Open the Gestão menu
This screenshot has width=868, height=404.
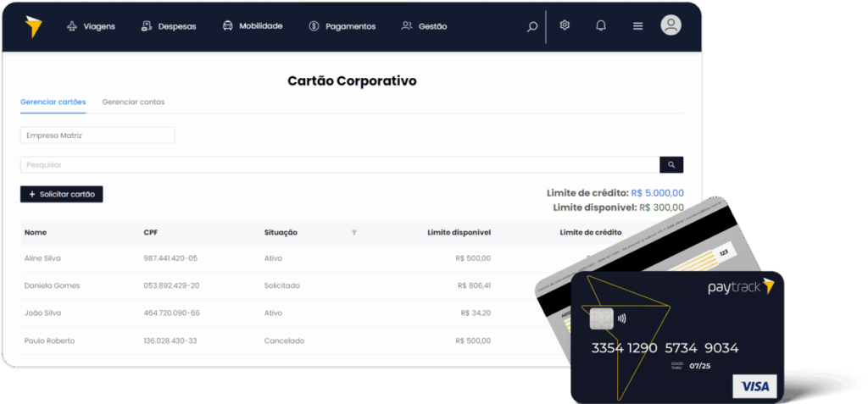click(424, 26)
